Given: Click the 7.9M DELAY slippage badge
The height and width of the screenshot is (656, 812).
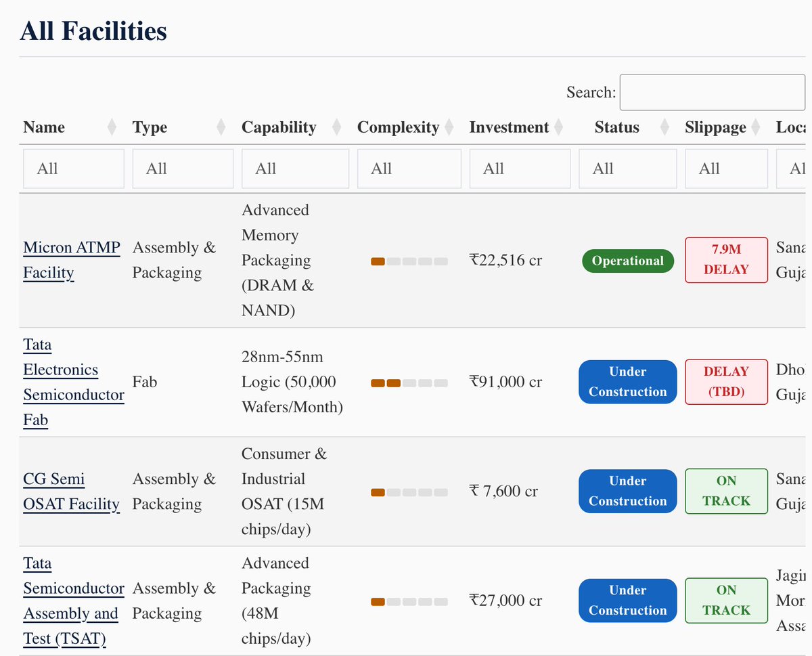Looking at the screenshot, I should click(x=726, y=259).
